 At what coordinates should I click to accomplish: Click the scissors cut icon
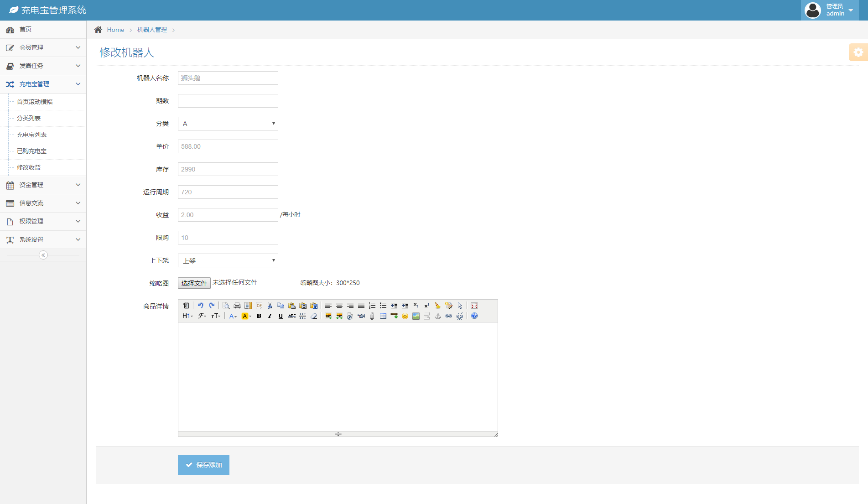pos(270,306)
